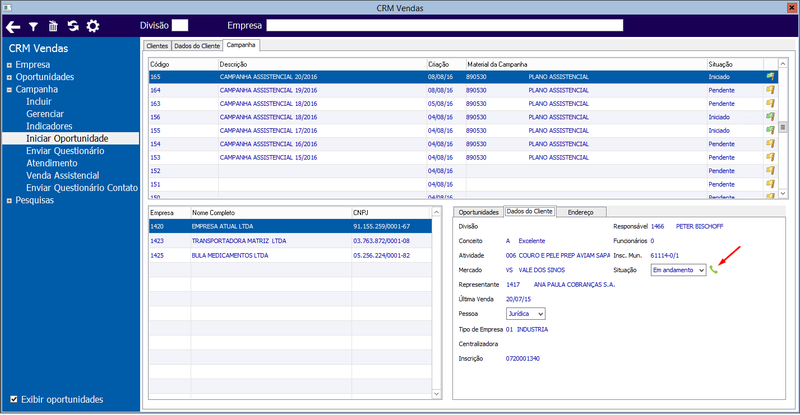Select row CAMPANHA ASSISTENCIAL 19/2016
Viewport: 800px width, 415px height.
point(463,90)
